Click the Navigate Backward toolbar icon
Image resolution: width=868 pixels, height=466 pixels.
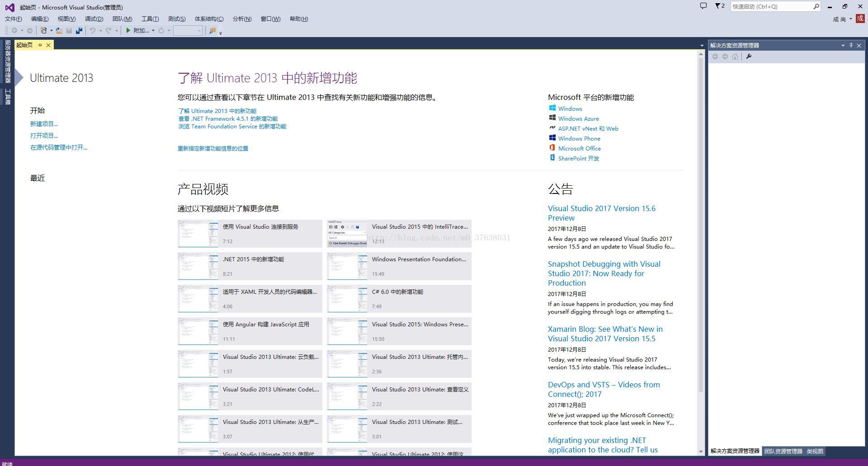pyautogui.click(x=14, y=30)
